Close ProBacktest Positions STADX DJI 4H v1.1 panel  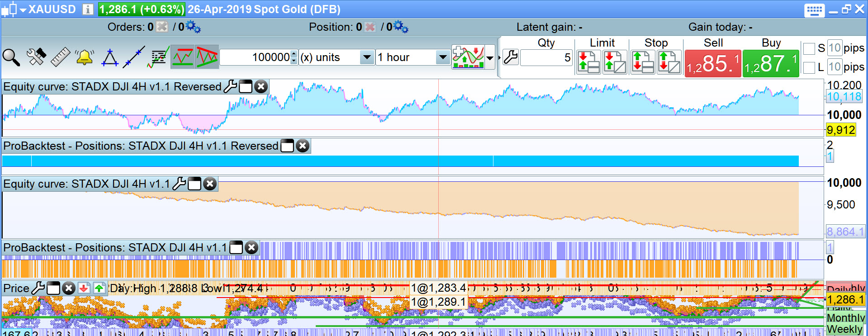[251, 247]
